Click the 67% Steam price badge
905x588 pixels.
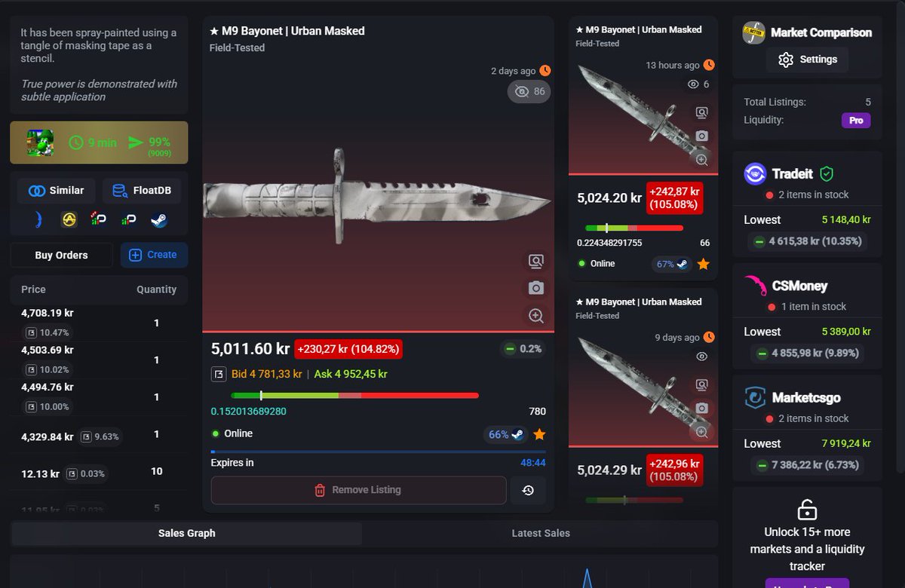point(672,264)
